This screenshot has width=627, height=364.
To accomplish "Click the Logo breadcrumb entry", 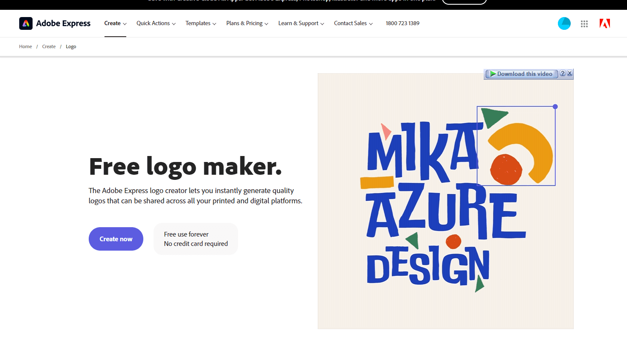I will point(71,46).
